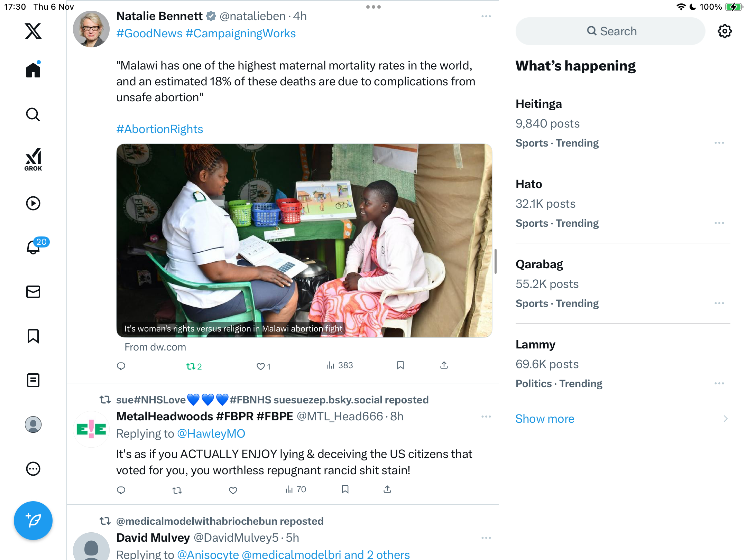The image size is (747, 560).
Task: Like Natalie Bennett's post
Action: (x=260, y=366)
